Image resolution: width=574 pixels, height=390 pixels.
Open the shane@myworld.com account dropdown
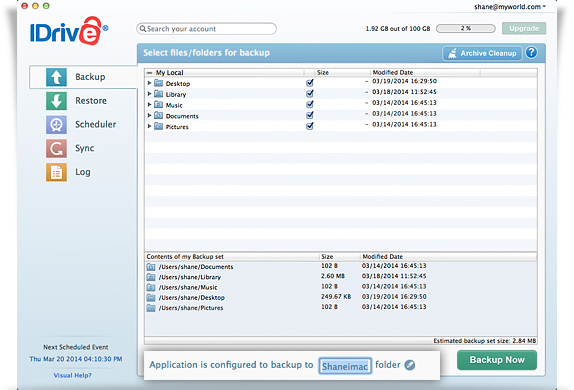coord(510,7)
